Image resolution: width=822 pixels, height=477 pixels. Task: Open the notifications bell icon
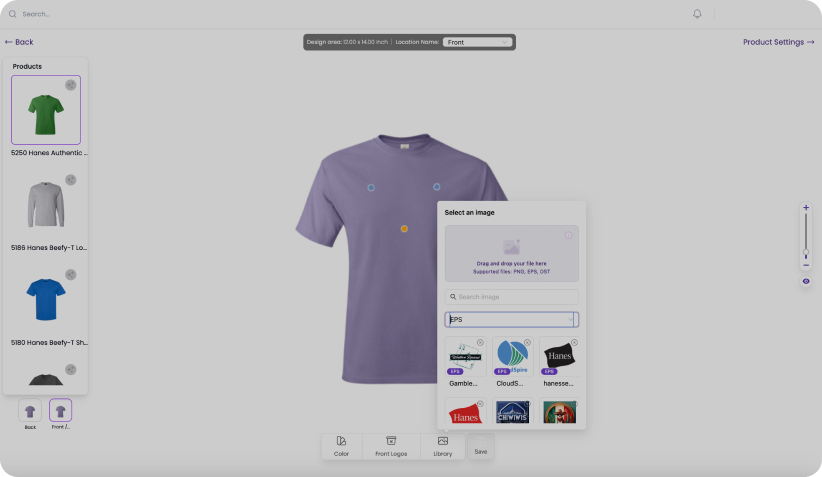[x=697, y=14]
